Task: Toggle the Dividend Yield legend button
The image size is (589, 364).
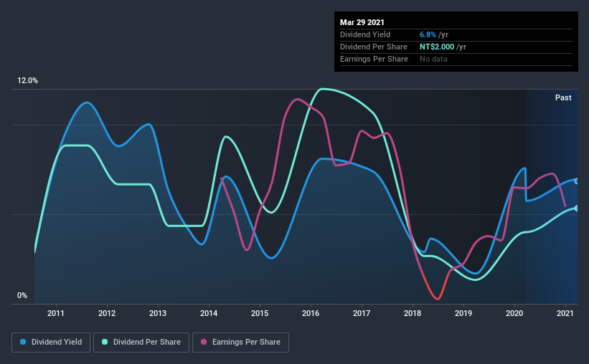Action: point(51,343)
